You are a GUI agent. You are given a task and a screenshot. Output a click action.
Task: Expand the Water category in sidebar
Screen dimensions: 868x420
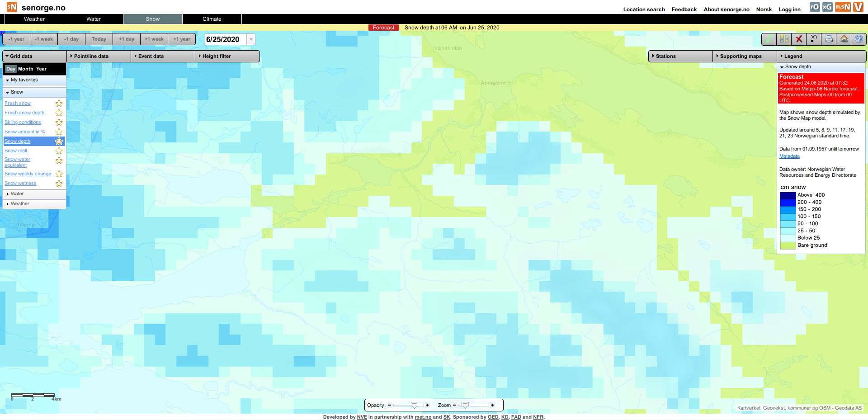tap(17, 194)
